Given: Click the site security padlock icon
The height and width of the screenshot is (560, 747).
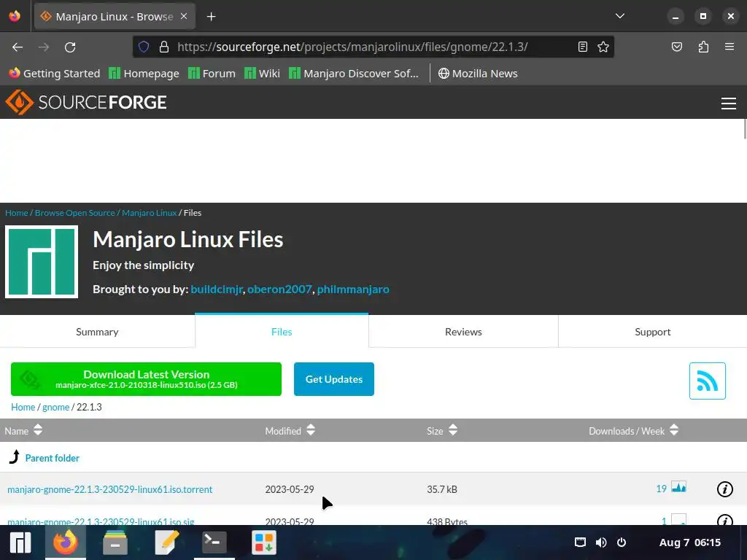Looking at the screenshot, I should click(x=164, y=47).
